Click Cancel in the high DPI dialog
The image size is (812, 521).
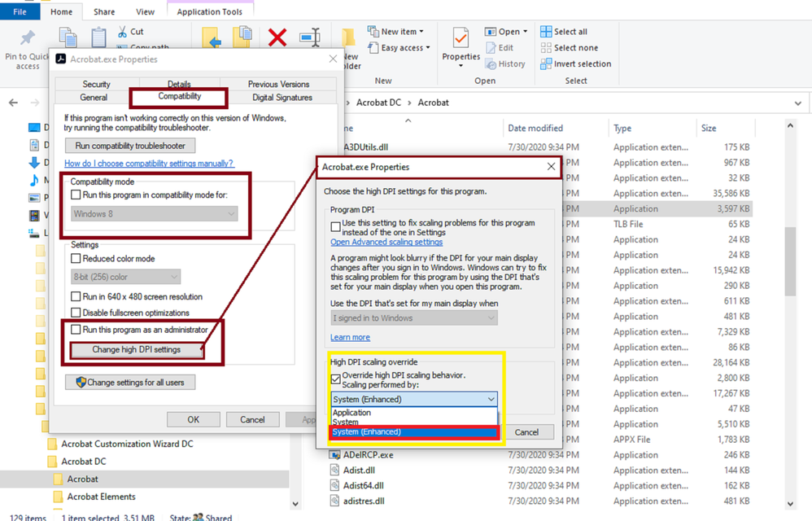pos(526,432)
